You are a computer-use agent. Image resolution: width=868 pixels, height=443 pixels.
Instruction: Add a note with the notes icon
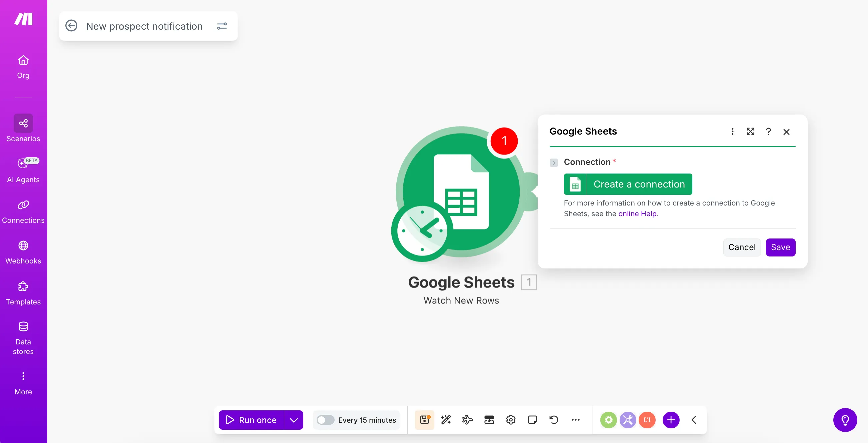point(532,420)
